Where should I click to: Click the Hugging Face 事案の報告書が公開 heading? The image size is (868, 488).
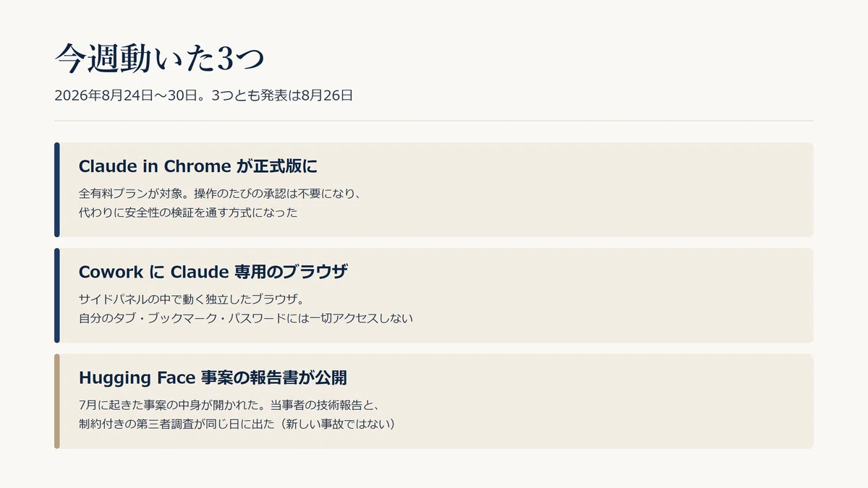pos(213,377)
